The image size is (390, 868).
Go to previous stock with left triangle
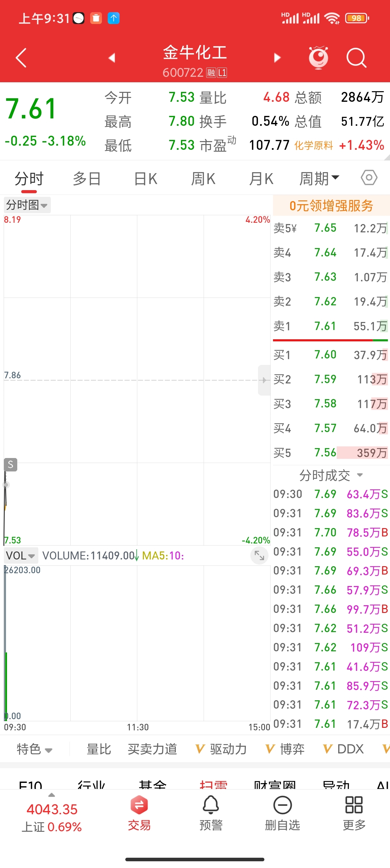point(112,58)
